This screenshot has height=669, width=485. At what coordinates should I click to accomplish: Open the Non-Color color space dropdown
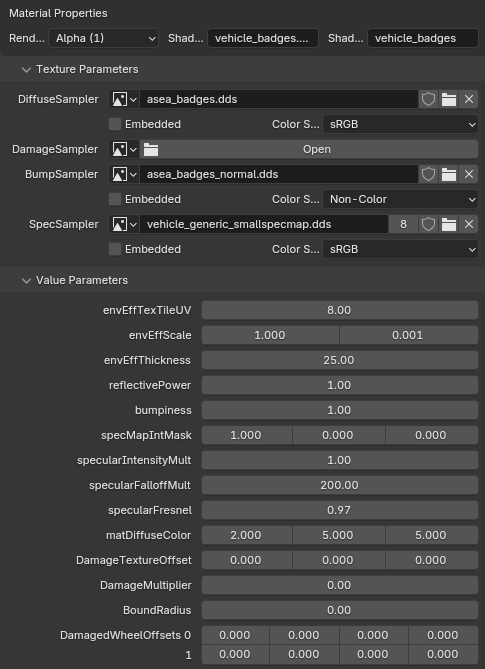coord(400,199)
